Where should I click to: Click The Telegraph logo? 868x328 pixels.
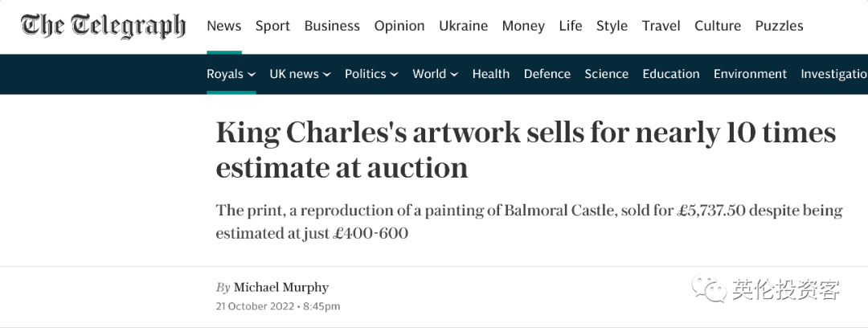103,26
